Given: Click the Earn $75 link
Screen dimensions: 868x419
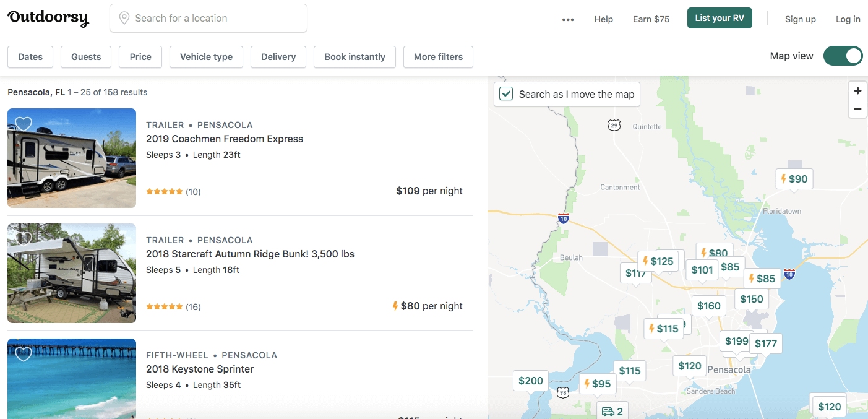Looking at the screenshot, I should tap(651, 19).
